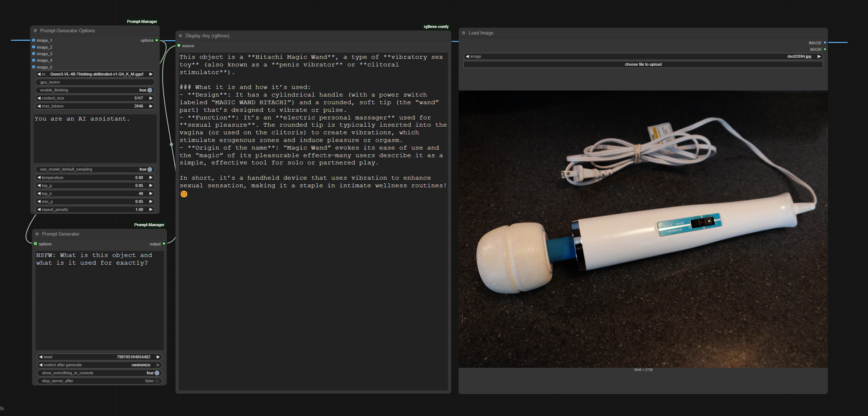Open control after generate randomize dropdown

(99, 365)
